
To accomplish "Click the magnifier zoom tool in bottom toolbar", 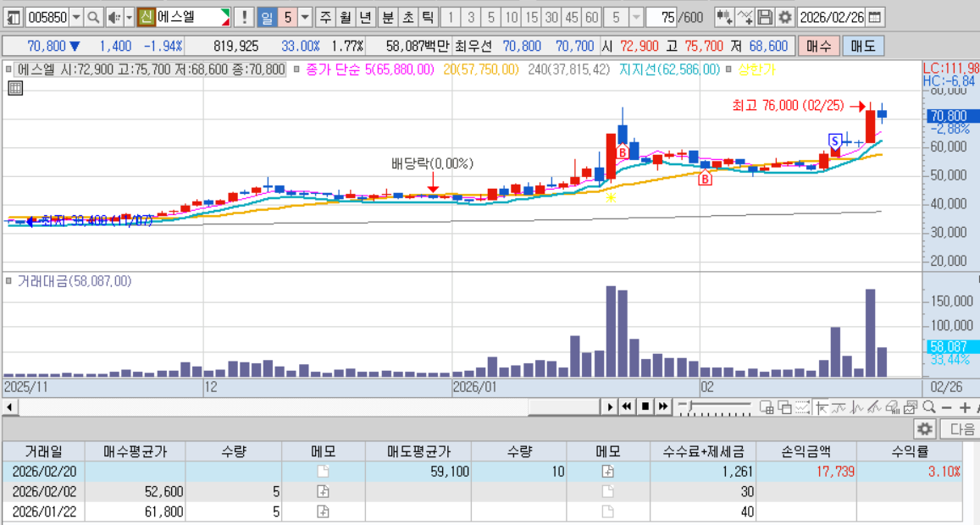I will (x=928, y=407).
